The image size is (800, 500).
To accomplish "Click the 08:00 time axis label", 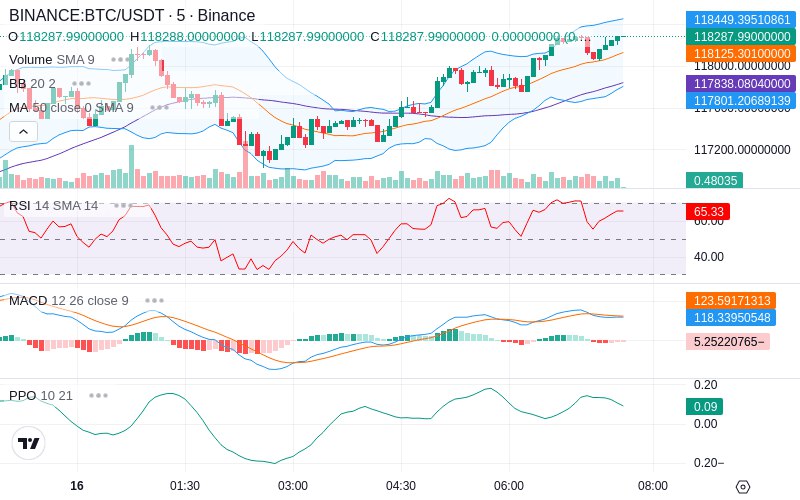I will (653, 486).
